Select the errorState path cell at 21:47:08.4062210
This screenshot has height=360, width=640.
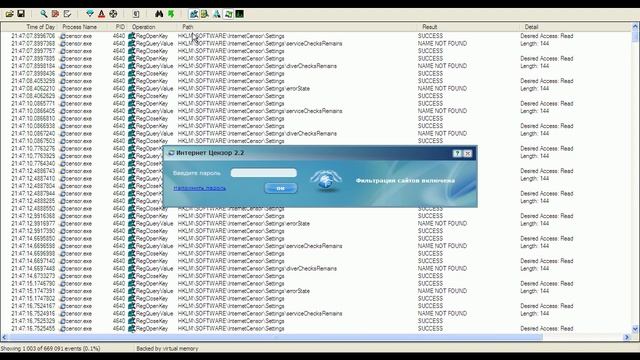244,89
